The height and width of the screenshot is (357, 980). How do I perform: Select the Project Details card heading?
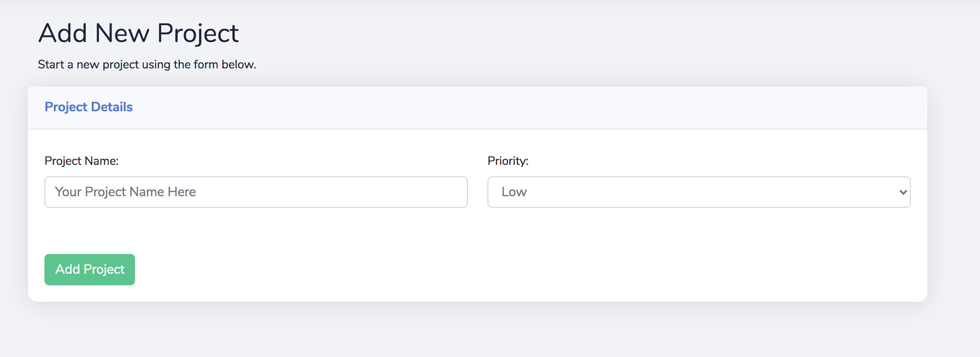89,107
